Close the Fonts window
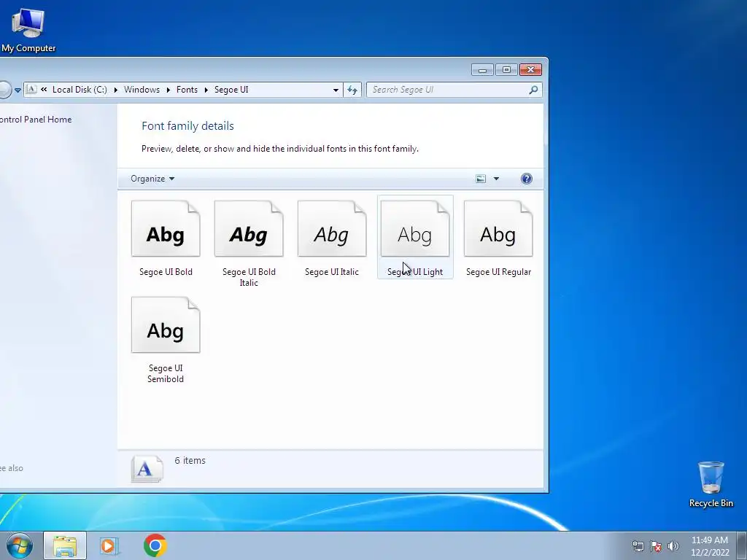 coord(530,70)
